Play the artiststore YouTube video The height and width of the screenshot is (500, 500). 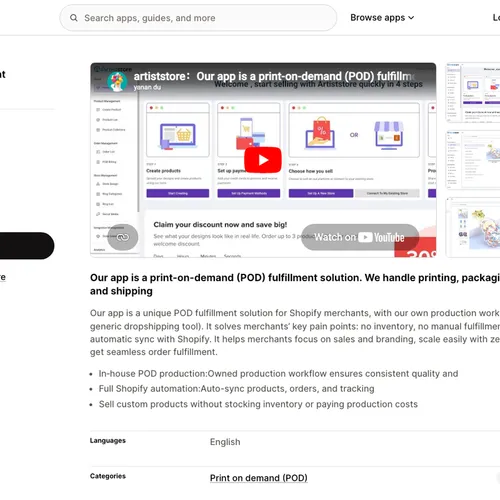(x=263, y=160)
